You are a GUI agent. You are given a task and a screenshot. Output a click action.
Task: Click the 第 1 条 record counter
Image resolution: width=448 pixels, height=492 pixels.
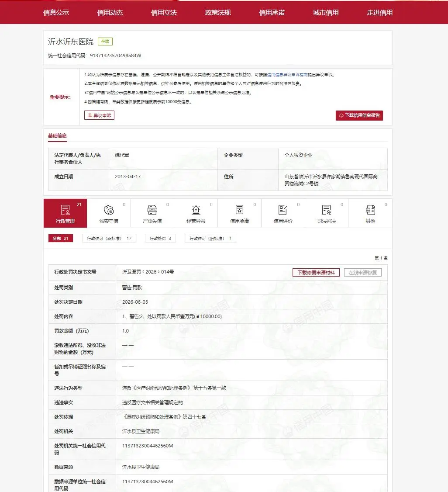point(381,258)
